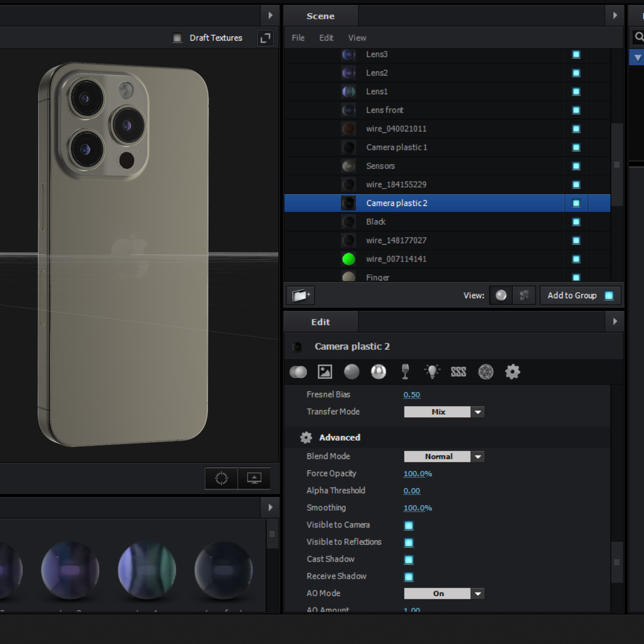Click the wireframe sphere icon
The width and height of the screenshot is (644, 644).
pyautogui.click(x=486, y=372)
